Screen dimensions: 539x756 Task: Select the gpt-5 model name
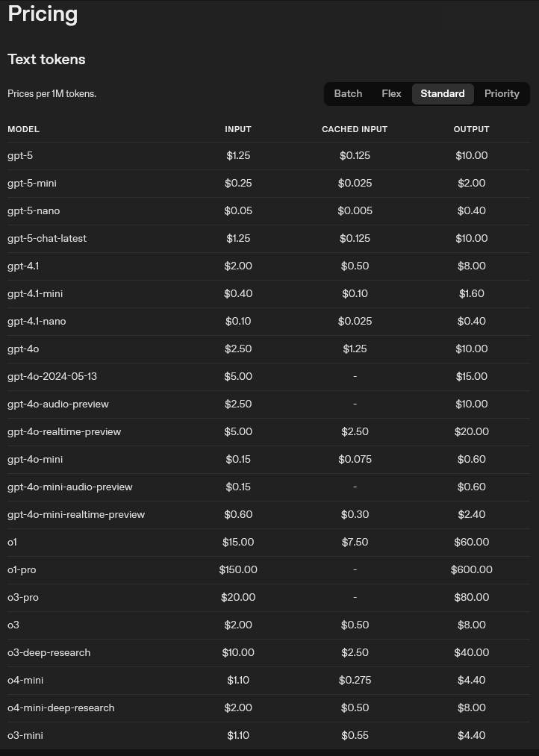pyautogui.click(x=20, y=156)
